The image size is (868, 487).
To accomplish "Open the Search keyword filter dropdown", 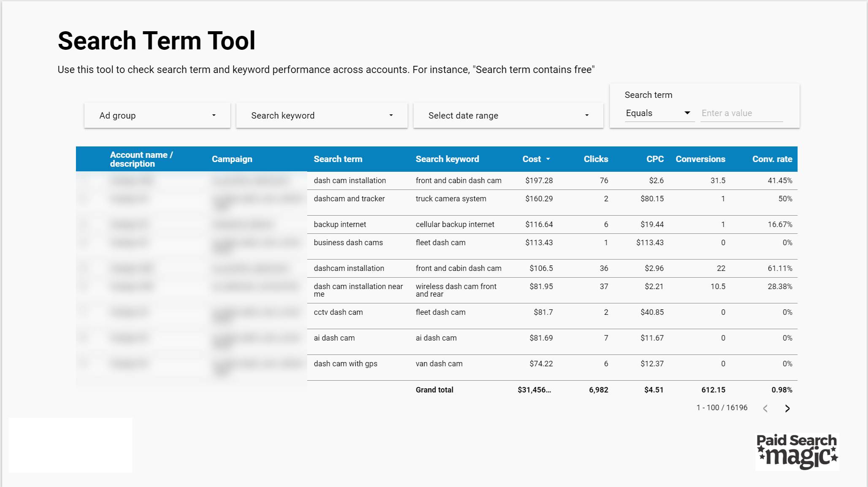I will (x=322, y=115).
